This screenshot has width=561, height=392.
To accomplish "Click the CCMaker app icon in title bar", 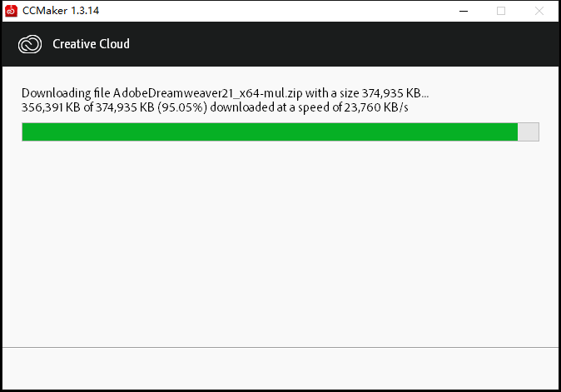I will click(11, 10).
